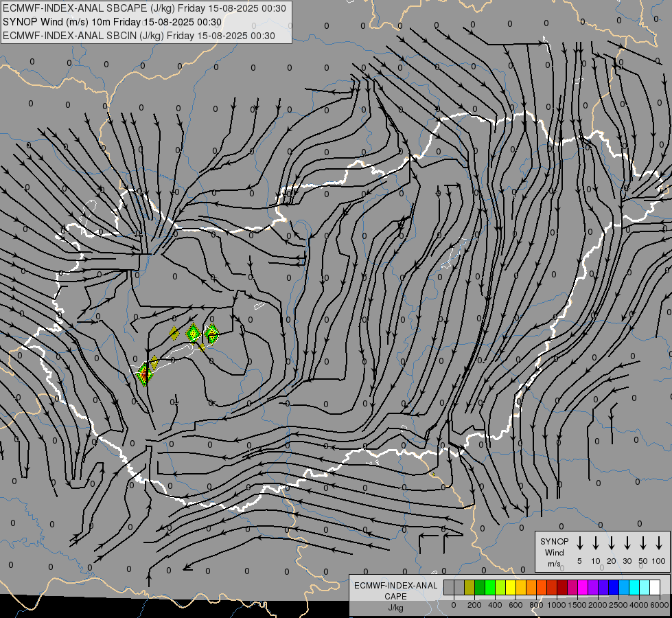This screenshot has width=672, height=618.
Task: Pick the white swatch ending at 6000
Action: 656,588
